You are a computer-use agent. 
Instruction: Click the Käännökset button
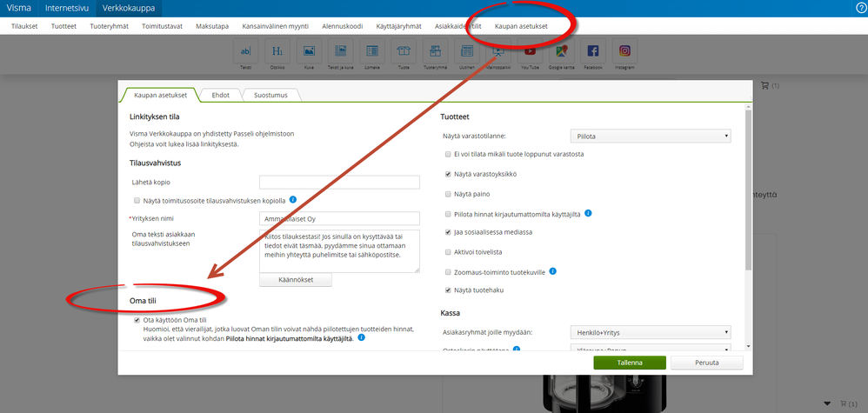tap(296, 280)
